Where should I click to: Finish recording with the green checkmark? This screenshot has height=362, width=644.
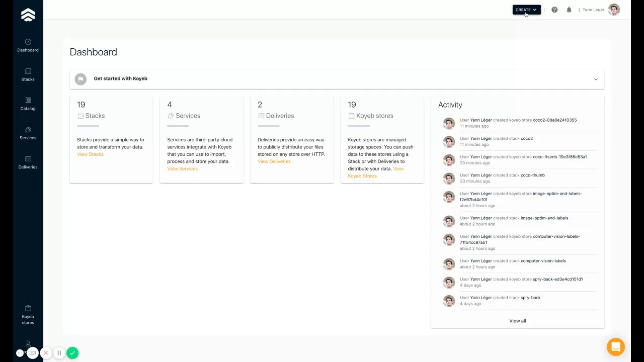click(x=72, y=353)
